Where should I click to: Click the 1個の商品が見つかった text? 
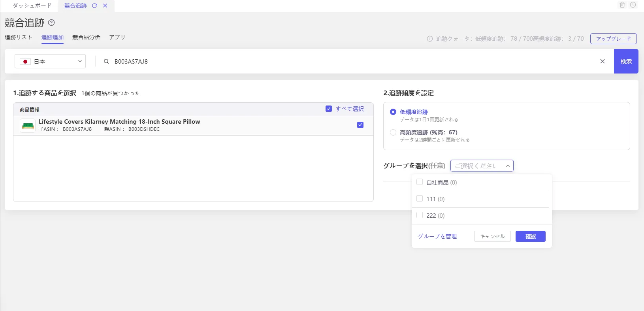111,93
